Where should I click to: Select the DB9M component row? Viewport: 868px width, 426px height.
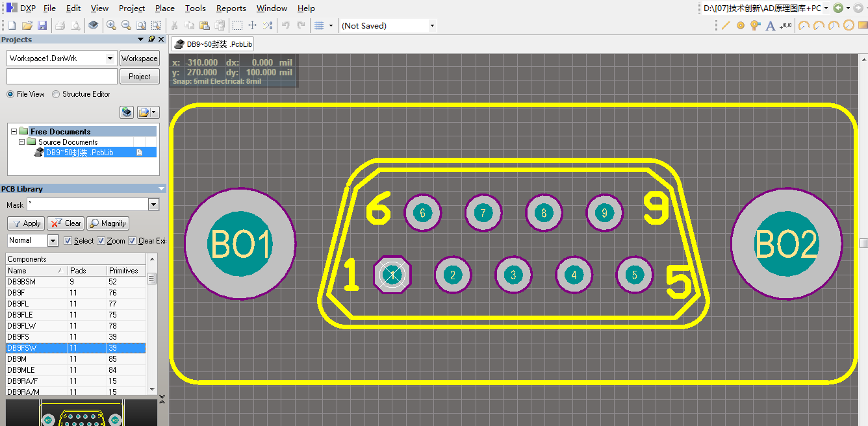pos(75,359)
